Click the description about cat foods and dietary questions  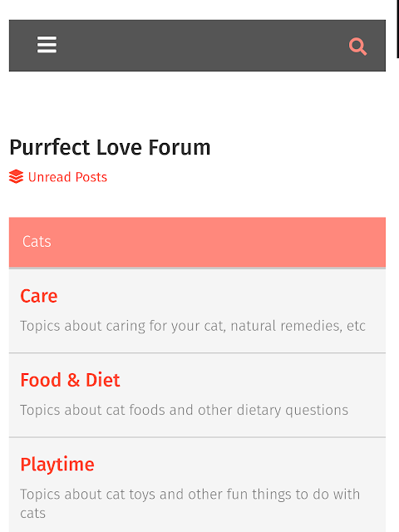pyautogui.click(x=185, y=410)
